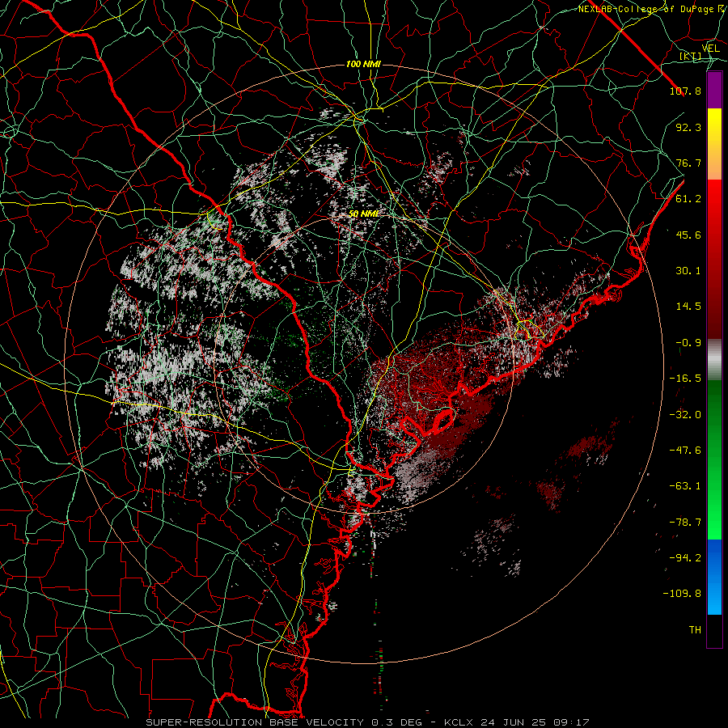Click the 76.7 velocity scale label

tap(688, 163)
